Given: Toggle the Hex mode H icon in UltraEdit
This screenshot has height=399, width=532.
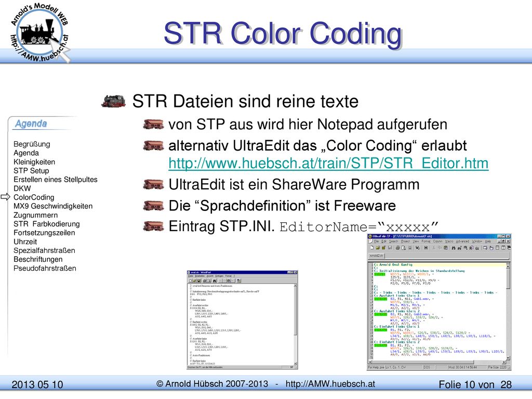Looking at the screenshot, I should pos(425,248).
